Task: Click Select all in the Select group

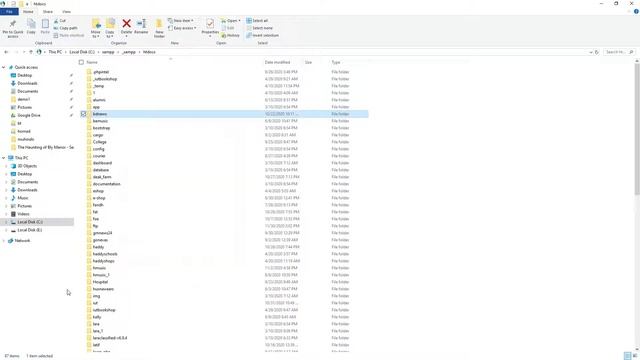Action: point(257,20)
